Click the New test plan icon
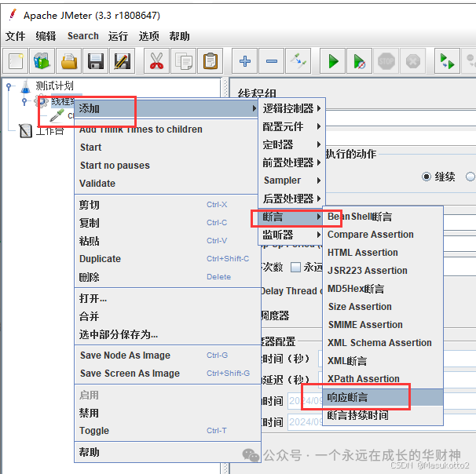 (x=16, y=60)
